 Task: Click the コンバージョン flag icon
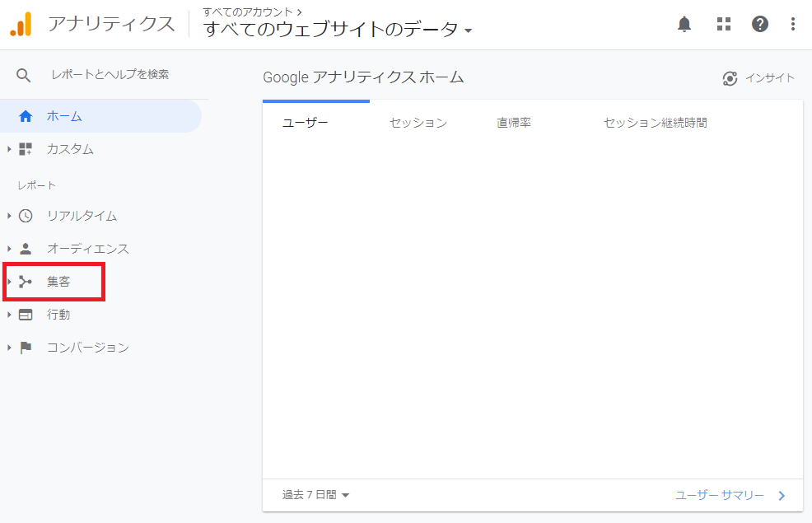26,348
